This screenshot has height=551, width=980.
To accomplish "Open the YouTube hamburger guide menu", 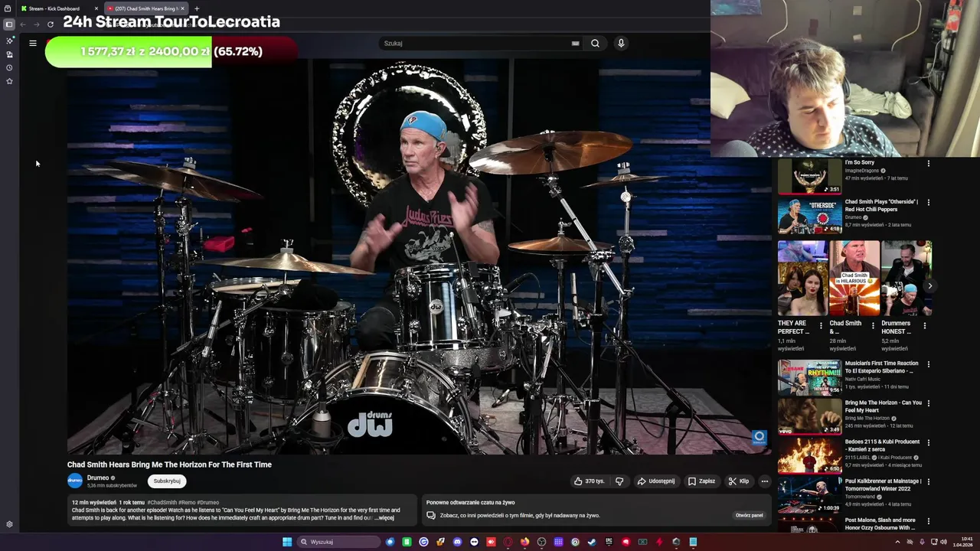I will [x=33, y=43].
